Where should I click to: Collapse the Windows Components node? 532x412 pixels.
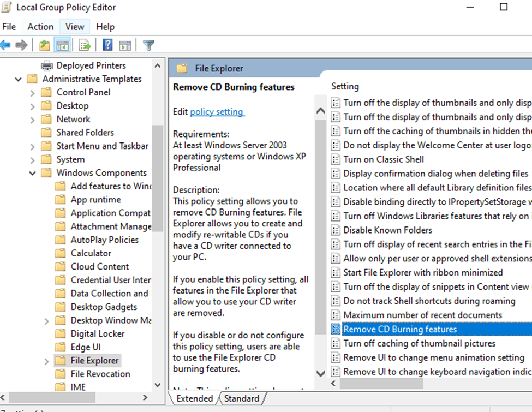pos(32,174)
